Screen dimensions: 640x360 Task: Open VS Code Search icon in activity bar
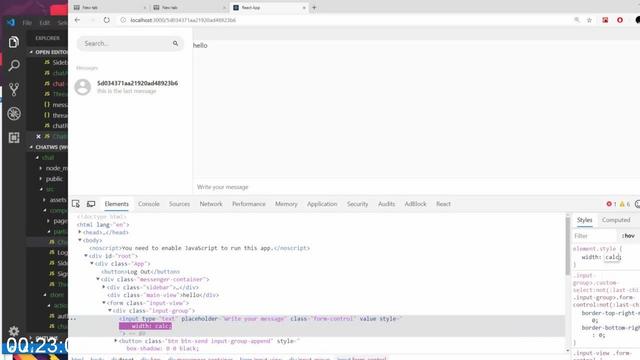pyautogui.click(x=14, y=65)
